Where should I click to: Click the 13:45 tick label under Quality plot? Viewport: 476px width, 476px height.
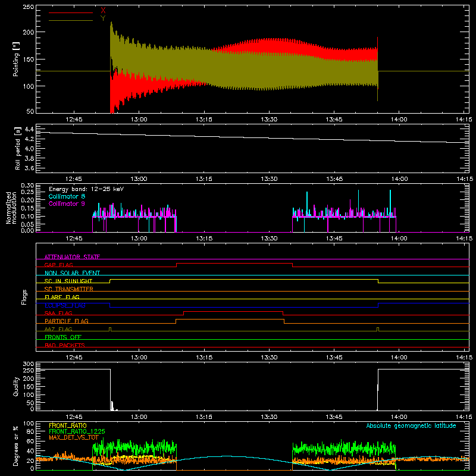click(334, 417)
